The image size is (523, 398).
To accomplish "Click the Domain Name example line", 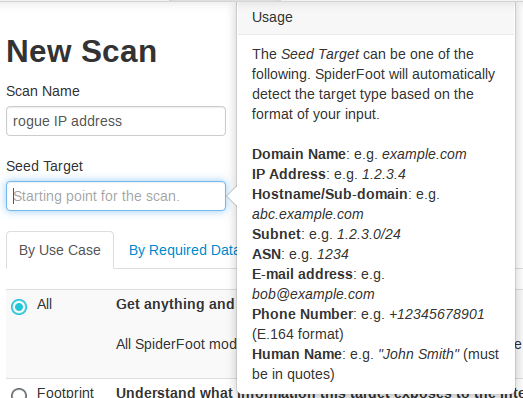I will tap(359, 154).
